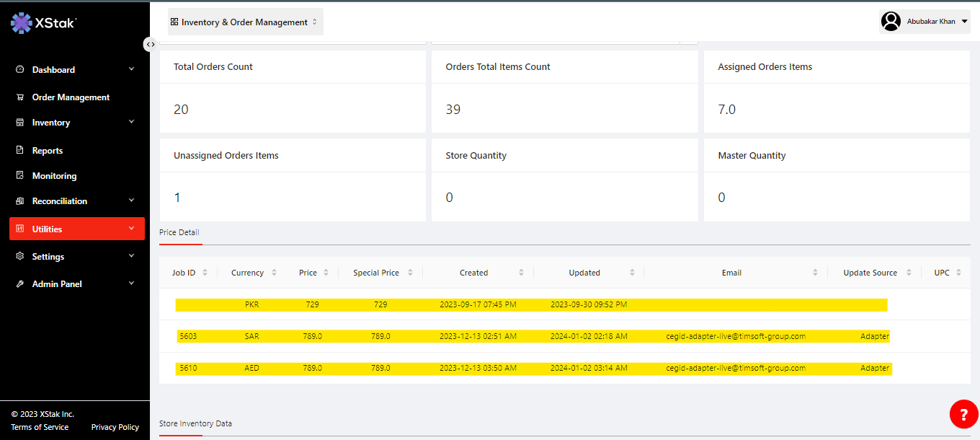
Task: Sort the table by Price column
Action: (326, 273)
